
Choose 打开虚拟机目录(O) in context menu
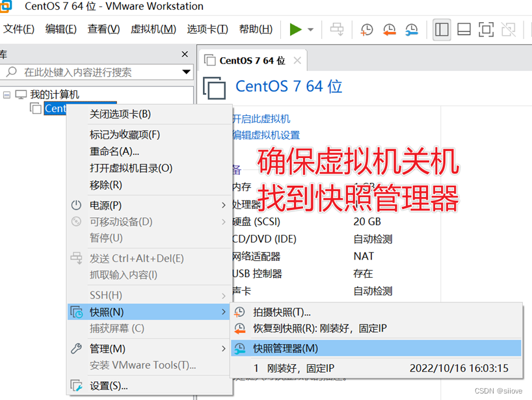pyautogui.click(x=150, y=168)
